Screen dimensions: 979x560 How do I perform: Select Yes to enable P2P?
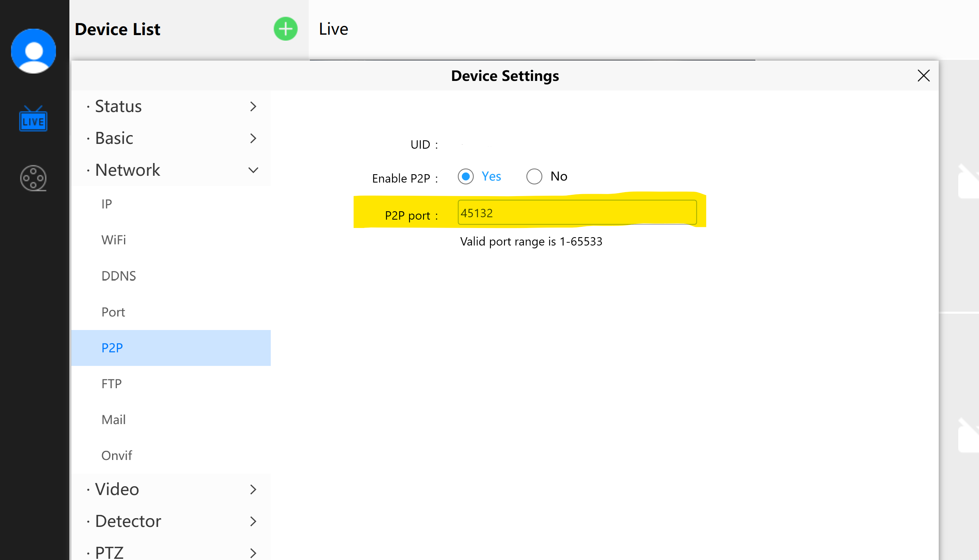point(466,175)
